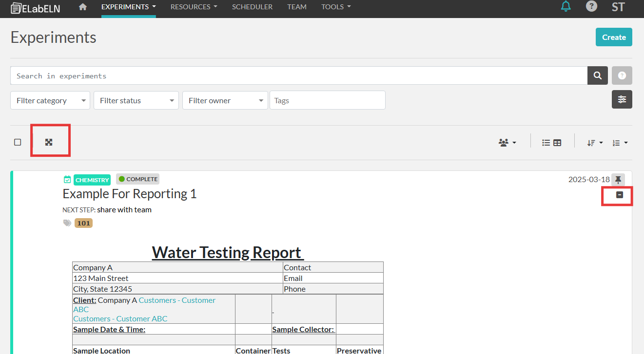Open the notifications bell
This screenshot has height=354, width=644.
coord(566,7)
